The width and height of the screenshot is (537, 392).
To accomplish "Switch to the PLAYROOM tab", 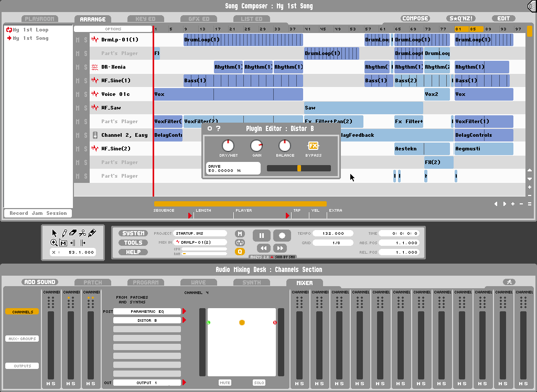I will (39, 19).
